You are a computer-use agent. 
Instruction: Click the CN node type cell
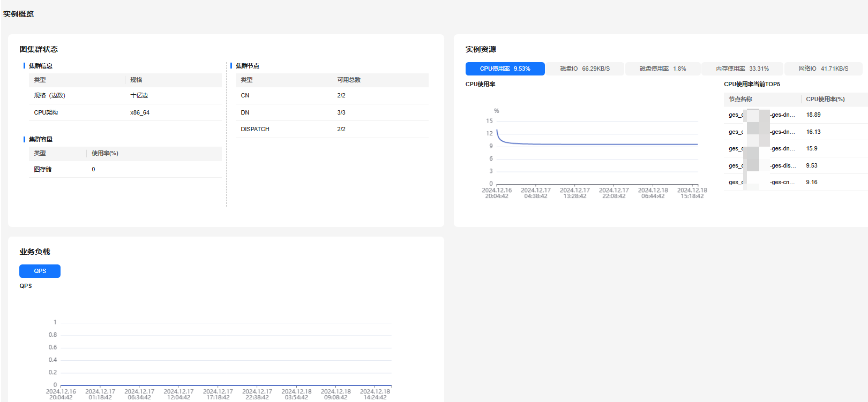pyautogui.click(x=245, y=95)
